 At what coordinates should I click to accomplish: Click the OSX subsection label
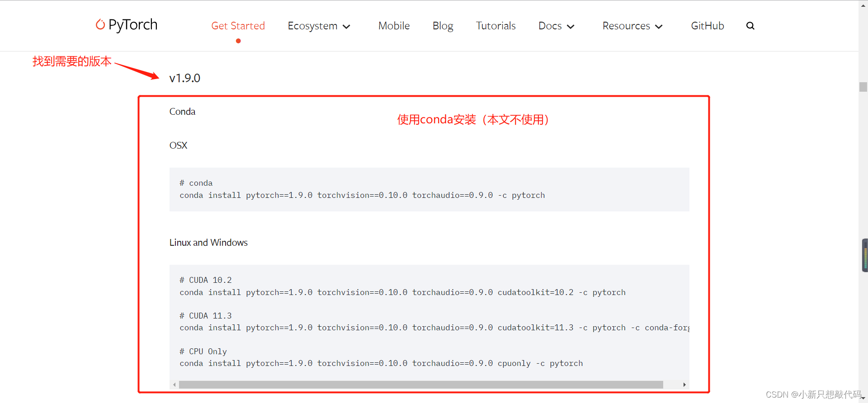[178, 145]
